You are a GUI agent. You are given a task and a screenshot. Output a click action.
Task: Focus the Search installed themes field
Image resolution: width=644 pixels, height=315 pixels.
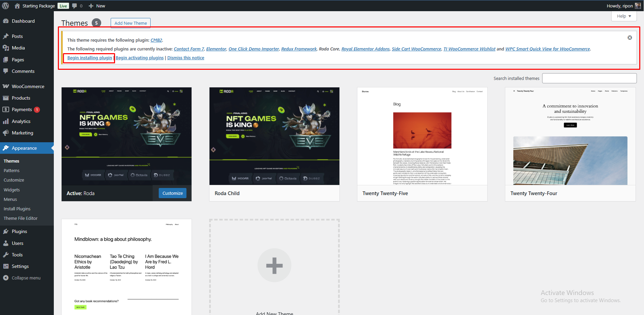tap(589, 78)
